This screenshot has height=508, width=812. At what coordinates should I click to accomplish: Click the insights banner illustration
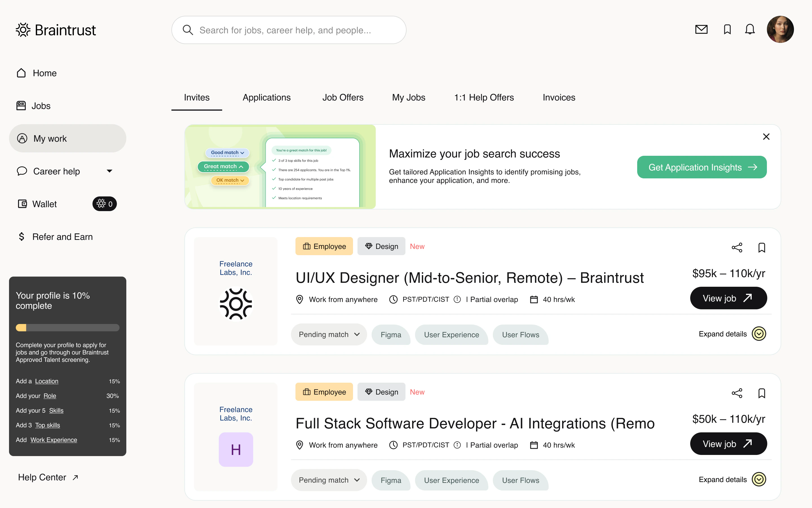click(x=280, y=167)
